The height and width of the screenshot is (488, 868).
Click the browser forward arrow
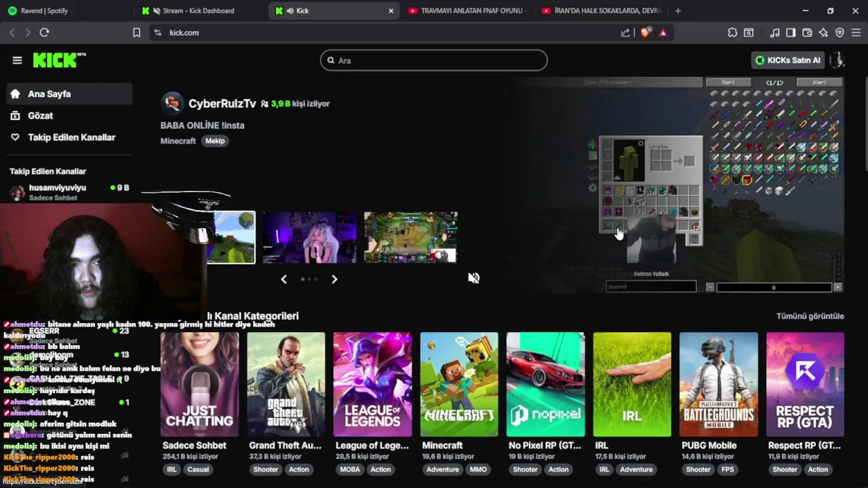point(28,33)
